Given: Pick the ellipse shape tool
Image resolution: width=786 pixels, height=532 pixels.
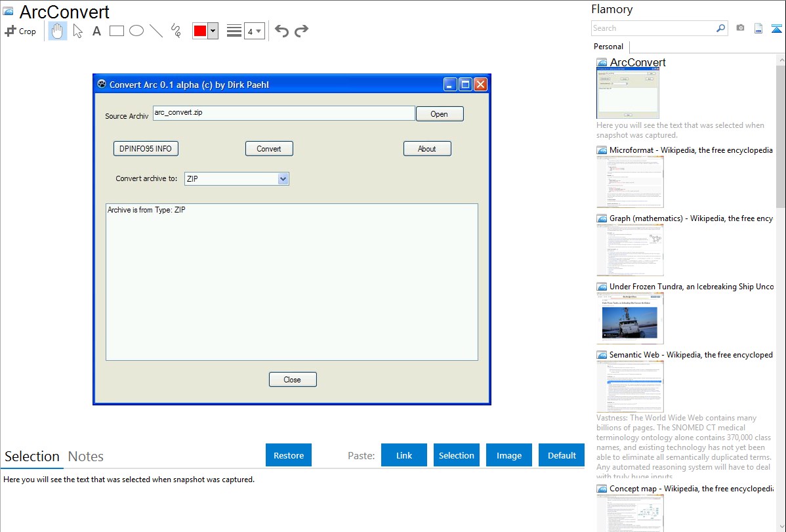Looking at the screenshot, I should [x=136, y=31].
